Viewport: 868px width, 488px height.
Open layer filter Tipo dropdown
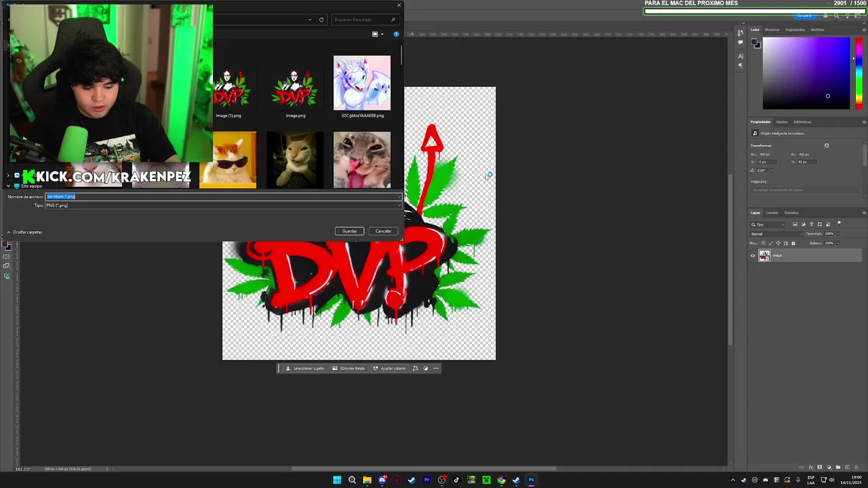(x=767, y=224)
